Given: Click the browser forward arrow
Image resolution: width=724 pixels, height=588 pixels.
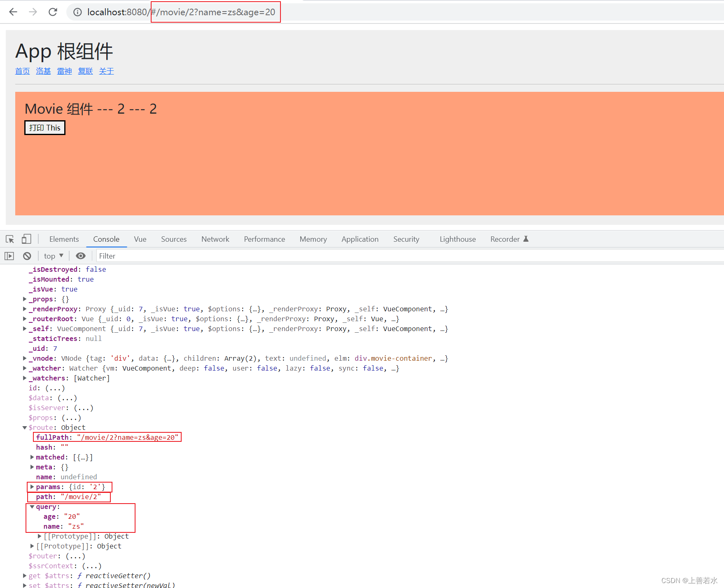Looking at the screenshot, I should tap(33, 12).
